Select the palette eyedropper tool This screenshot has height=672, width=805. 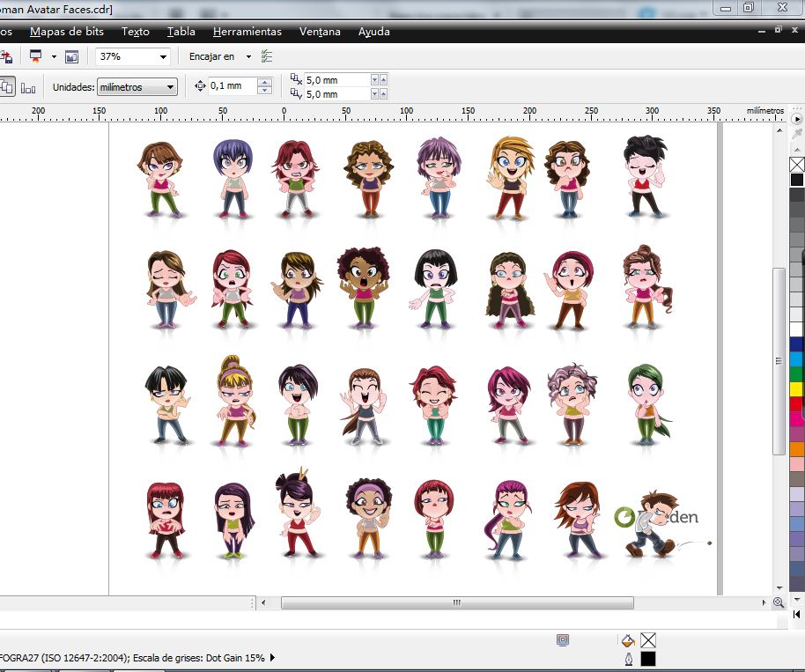tap(797, 134)
